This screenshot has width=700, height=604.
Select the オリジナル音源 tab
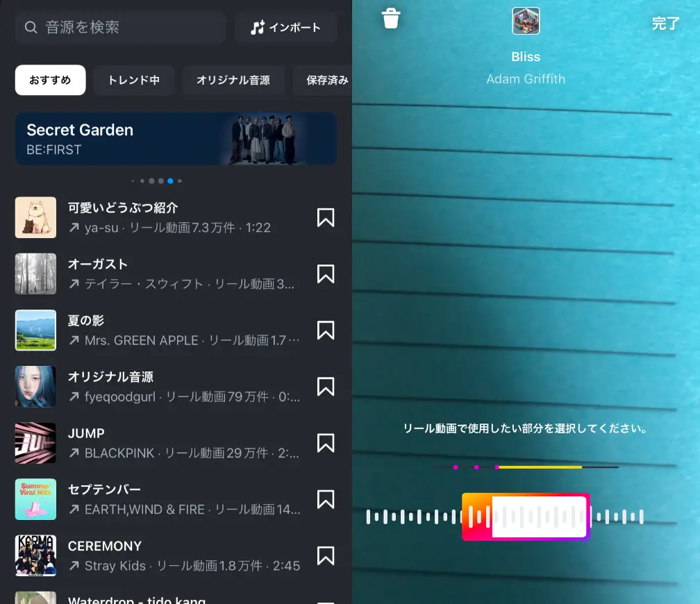pyautogui.click(x=233, y=80)
